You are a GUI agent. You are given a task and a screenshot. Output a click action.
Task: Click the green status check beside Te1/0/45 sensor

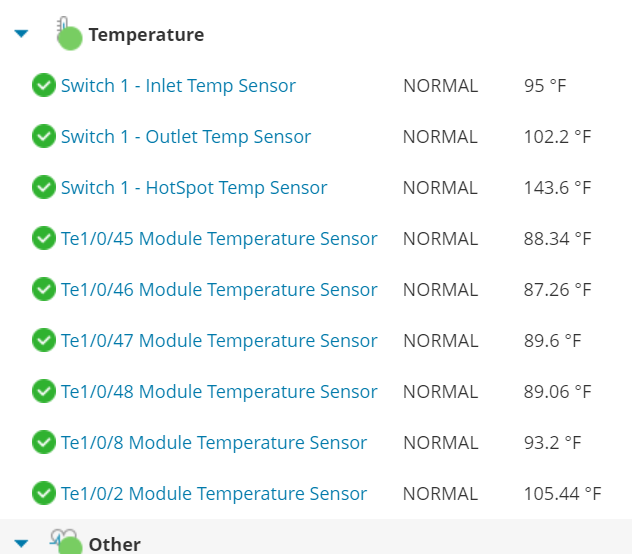pyautogui.click(x=44, y=238)
